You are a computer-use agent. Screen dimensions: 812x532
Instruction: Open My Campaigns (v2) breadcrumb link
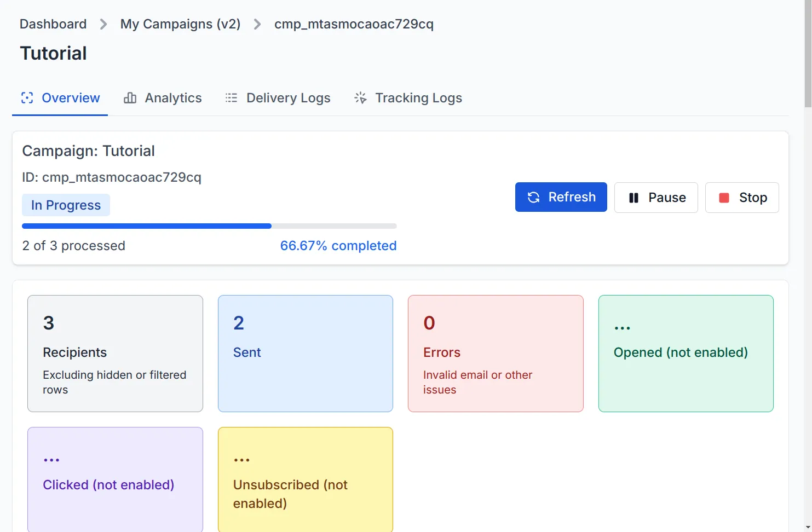point(181,24)
